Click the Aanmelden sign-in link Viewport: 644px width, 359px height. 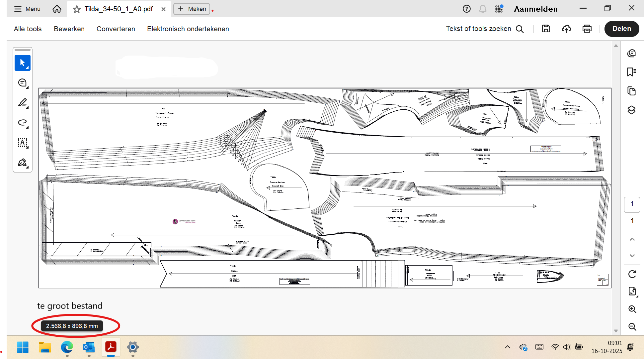pyautogui.click(x=535, y=9)
